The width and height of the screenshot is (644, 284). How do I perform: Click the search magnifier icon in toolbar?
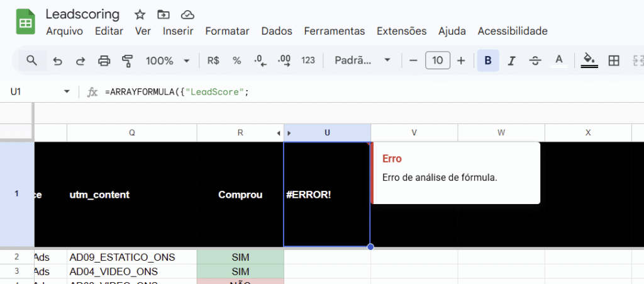pyautogui.click(x=31, y=60)
